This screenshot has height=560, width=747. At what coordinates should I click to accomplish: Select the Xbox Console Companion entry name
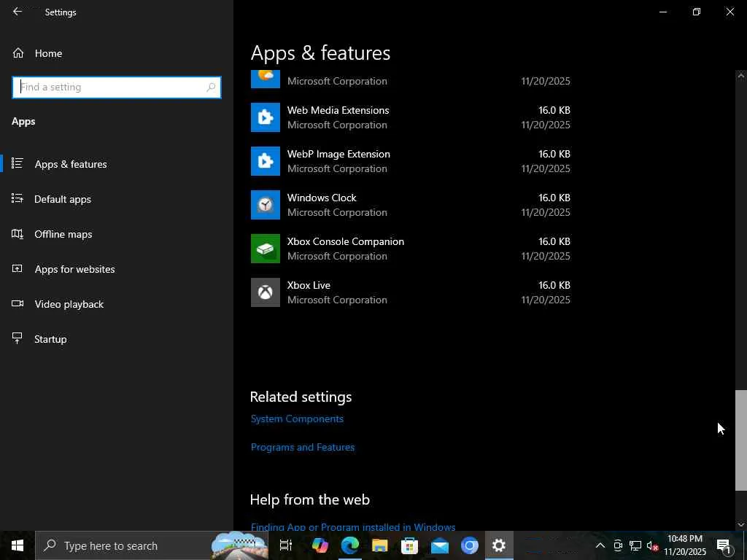tap(346, 242)
